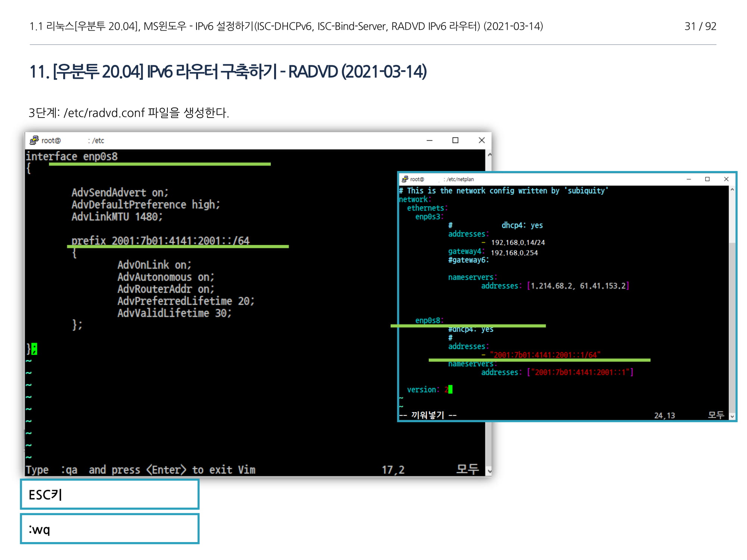
Task: Click the prefix 2001:7b01:4141:2001::/64 line
Action: pos(160,240)
